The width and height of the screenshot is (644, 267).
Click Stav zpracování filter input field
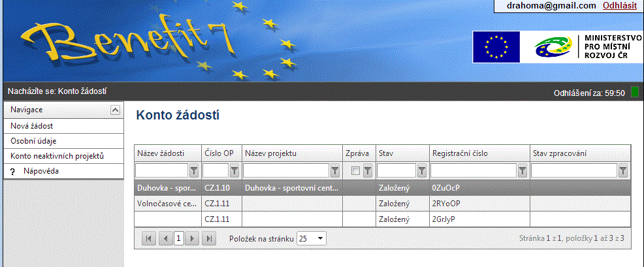tap(574, 171)
